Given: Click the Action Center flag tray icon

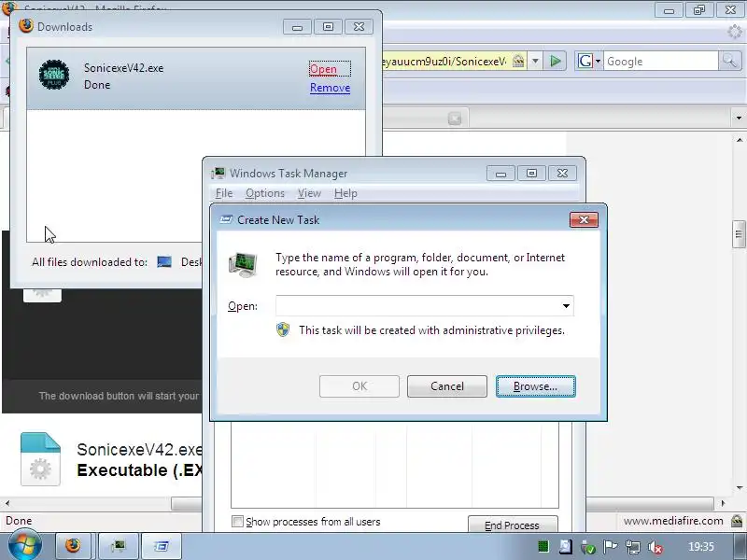Looking at the screenshot, I should tap(611, 547).
